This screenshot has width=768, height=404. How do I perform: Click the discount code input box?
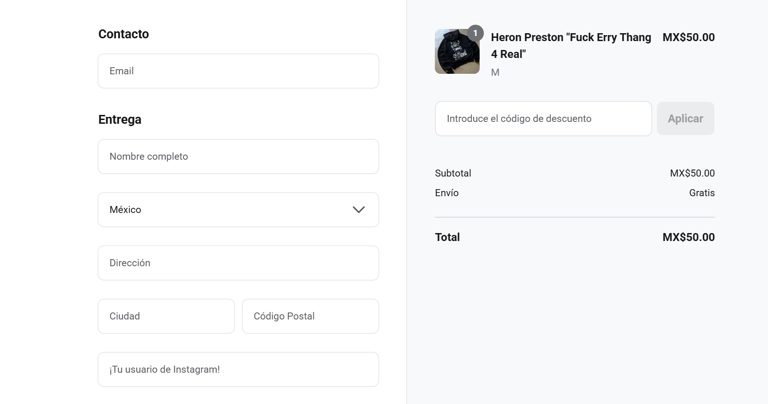(543, 119)
